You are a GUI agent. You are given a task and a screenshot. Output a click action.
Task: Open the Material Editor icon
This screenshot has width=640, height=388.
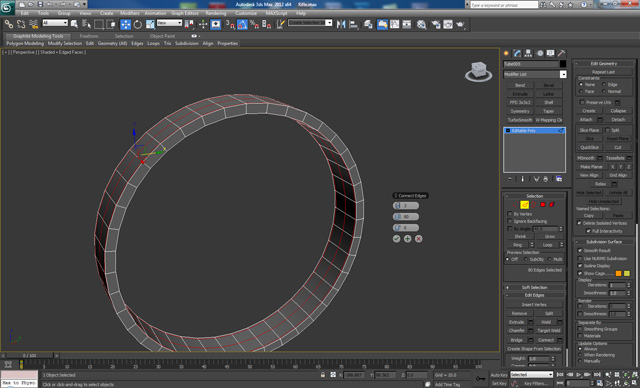point(421,24)
